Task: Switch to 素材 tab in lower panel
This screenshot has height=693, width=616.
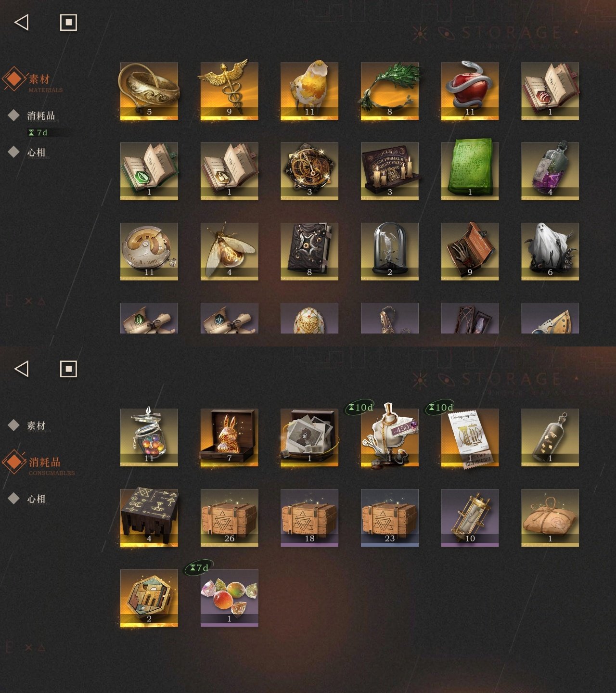Action: click(x=36, y=425)
